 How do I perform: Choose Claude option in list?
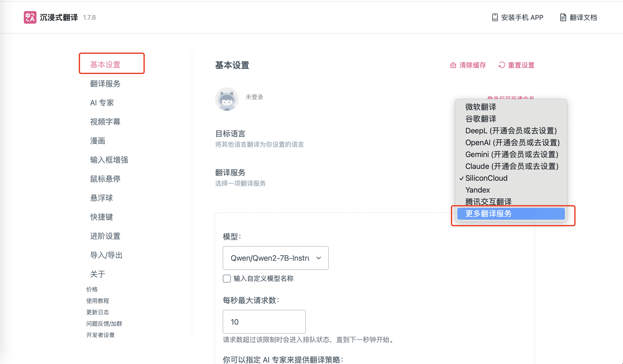[511, 166]
